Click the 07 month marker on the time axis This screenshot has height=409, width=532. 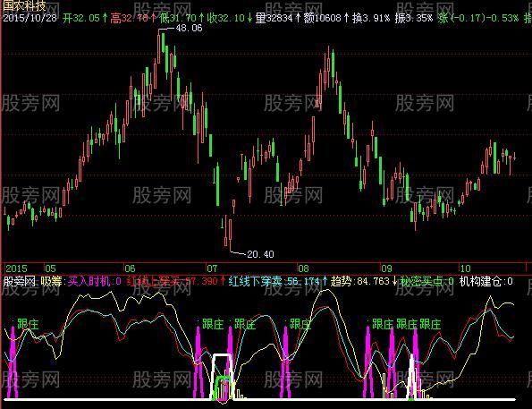212,268
